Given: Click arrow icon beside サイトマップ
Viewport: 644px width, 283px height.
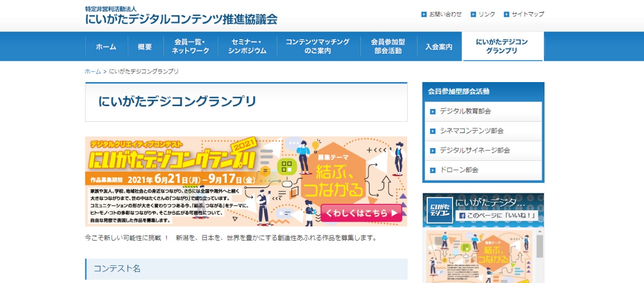Looking at the screenshot, I should 506,15.
